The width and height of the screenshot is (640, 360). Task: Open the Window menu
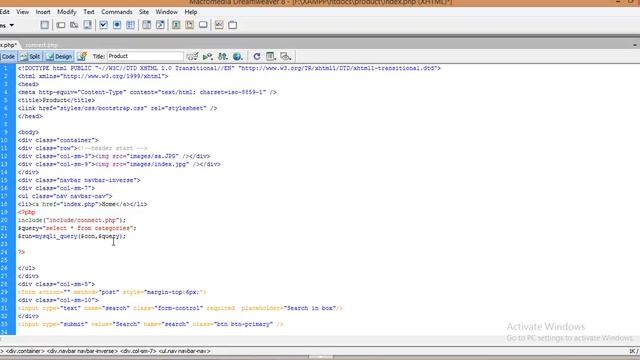[x=167, y=12]
